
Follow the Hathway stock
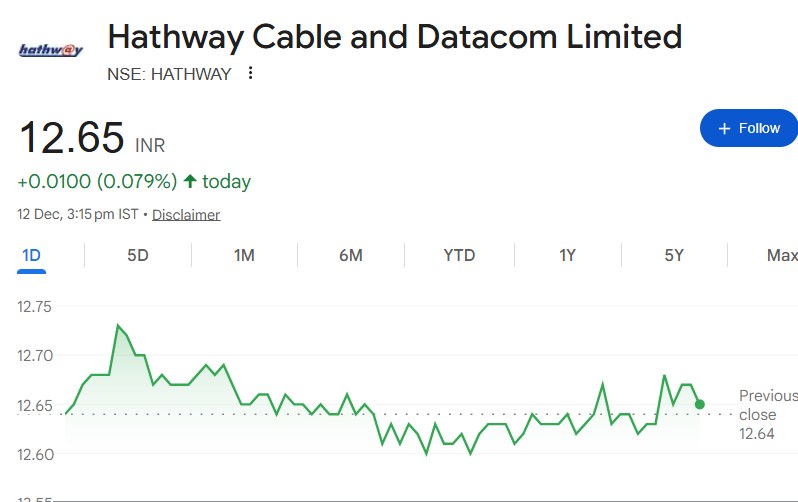[x=748, y=128]
